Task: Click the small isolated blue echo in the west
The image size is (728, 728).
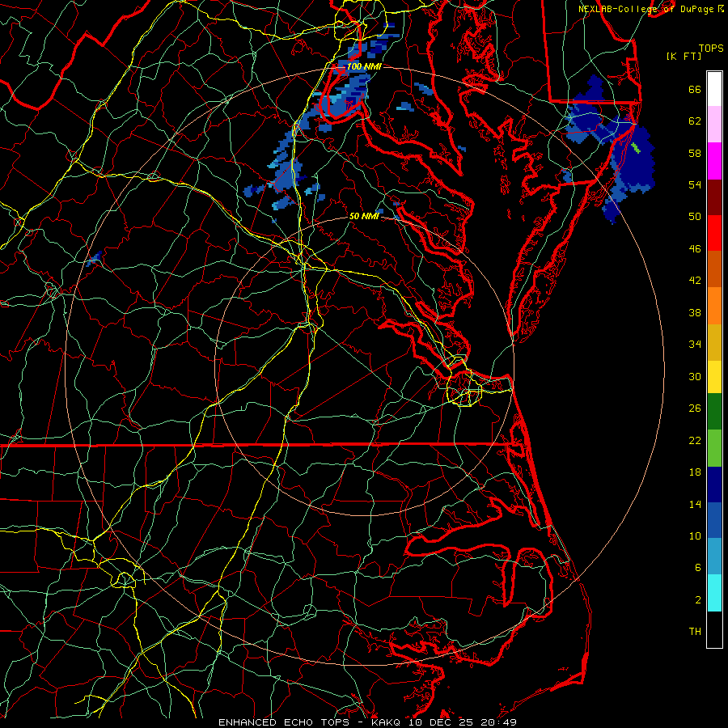Action: [x=95, y=258]
